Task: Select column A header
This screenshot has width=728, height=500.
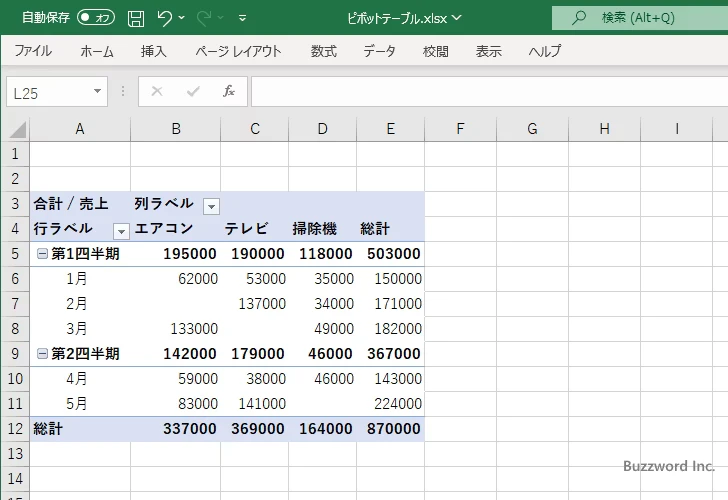Action: (x=80, y=129)
